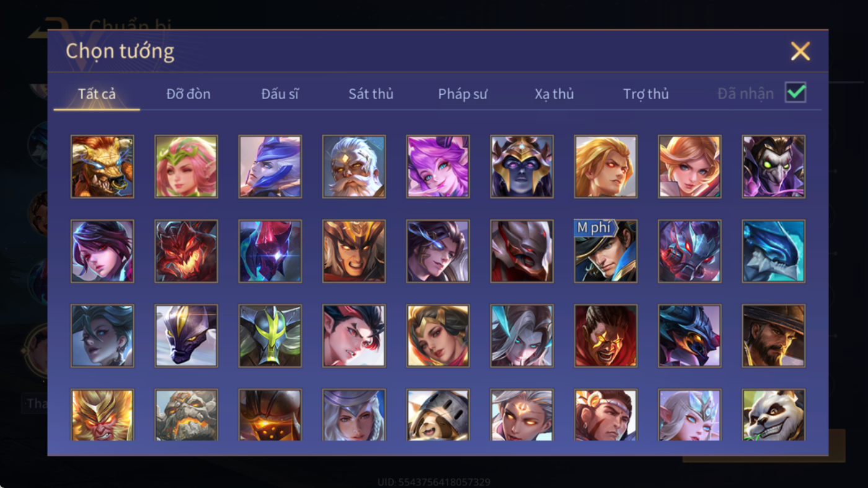Select the rock golem hero portrait

[186, 415]
